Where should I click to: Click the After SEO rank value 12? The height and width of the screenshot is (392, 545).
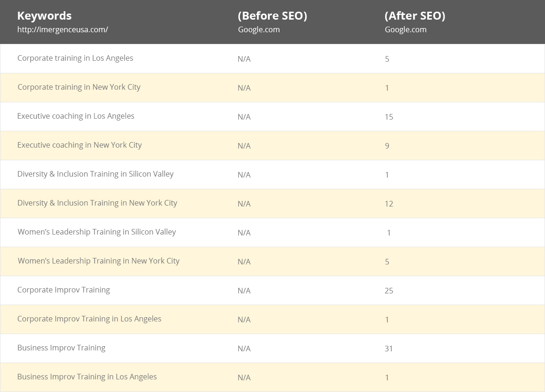tap(389, 204)
